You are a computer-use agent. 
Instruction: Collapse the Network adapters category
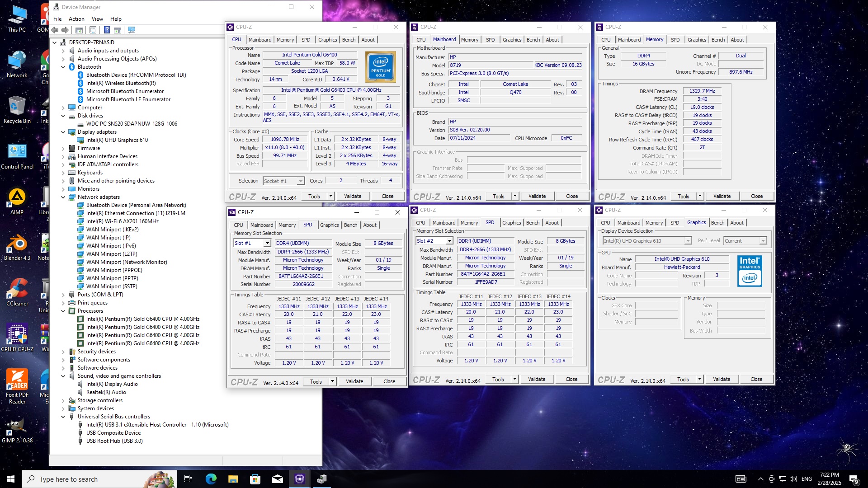pyautogui.click(x=63, y=197)
